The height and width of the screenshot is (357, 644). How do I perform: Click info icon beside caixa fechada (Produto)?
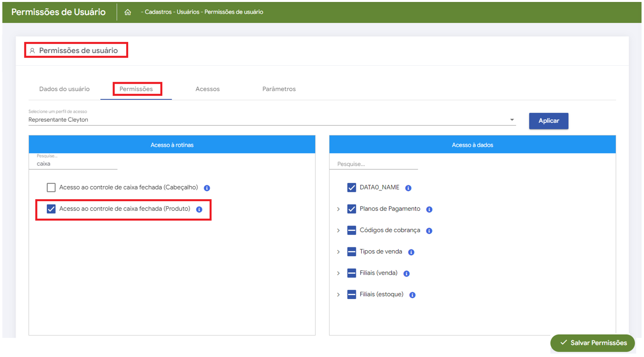point(199,209)
